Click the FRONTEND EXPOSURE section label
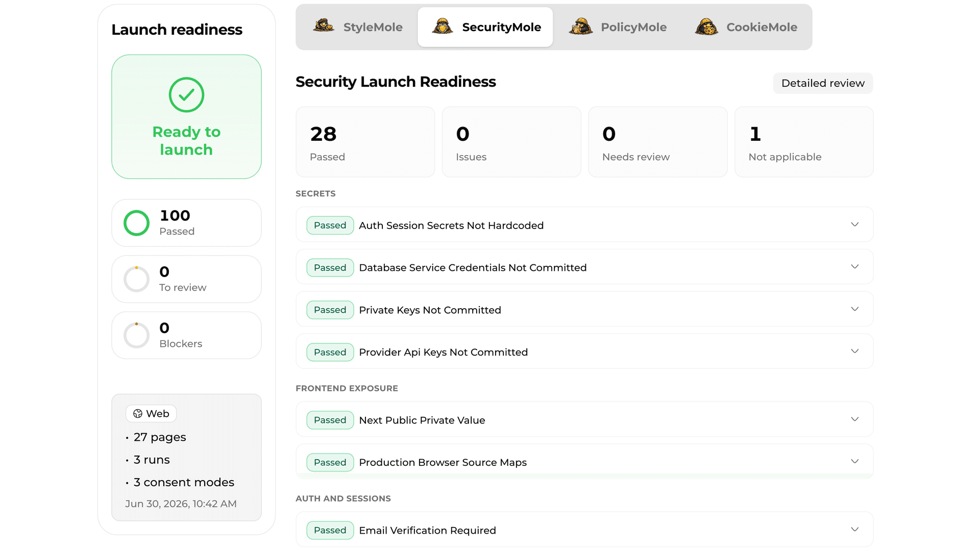This screenshot has height=551, width=980. click(x=347, y=389)
